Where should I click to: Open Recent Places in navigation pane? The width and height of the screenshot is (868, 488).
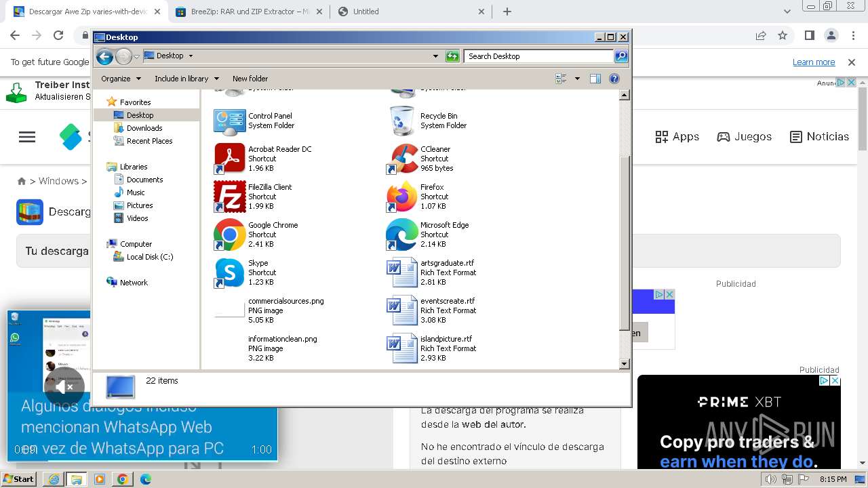coord(149,141)
